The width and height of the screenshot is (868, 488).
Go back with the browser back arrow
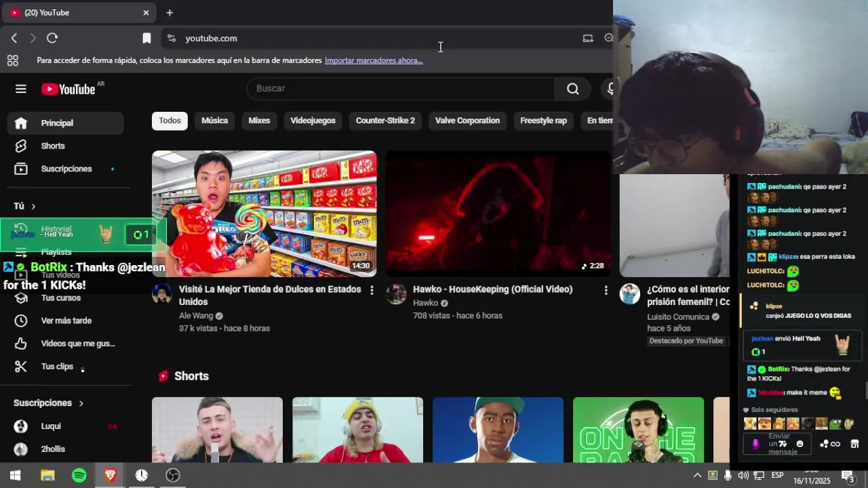click(14, 39)
